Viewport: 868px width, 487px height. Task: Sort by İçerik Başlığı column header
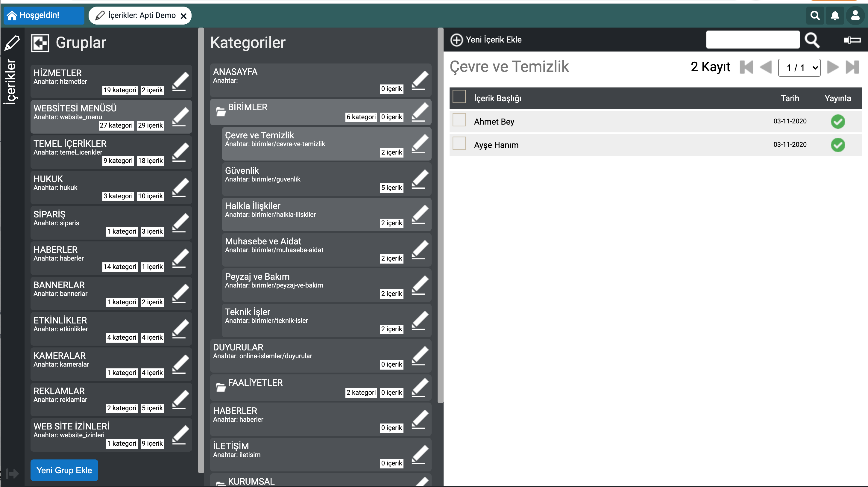click(497, 99)
